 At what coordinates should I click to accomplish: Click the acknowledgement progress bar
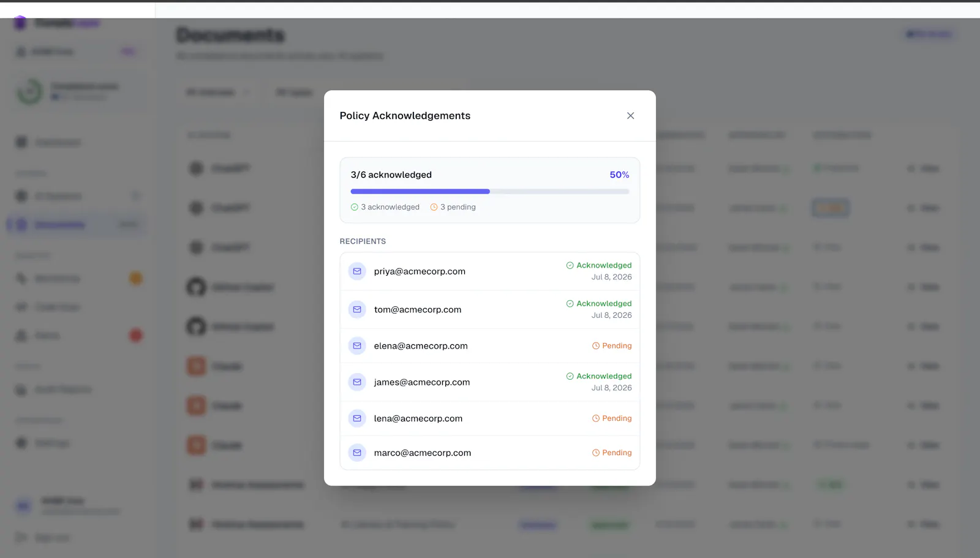tap(490, 192)
